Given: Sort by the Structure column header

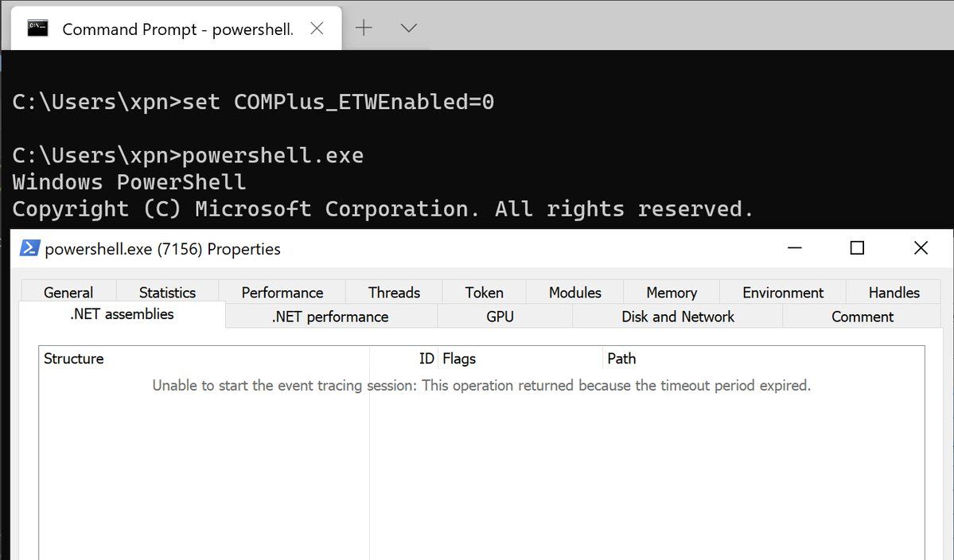Looking at the screenshot, I should point(74,359).
